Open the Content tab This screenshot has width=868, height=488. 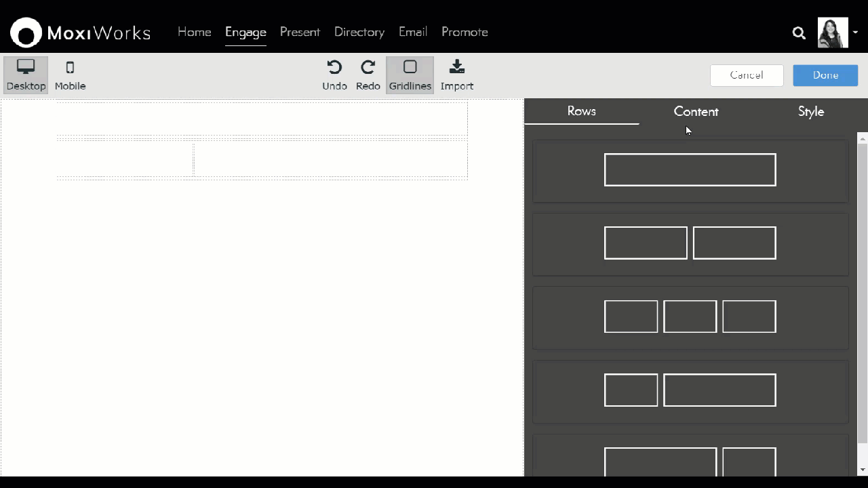(696, 112)
